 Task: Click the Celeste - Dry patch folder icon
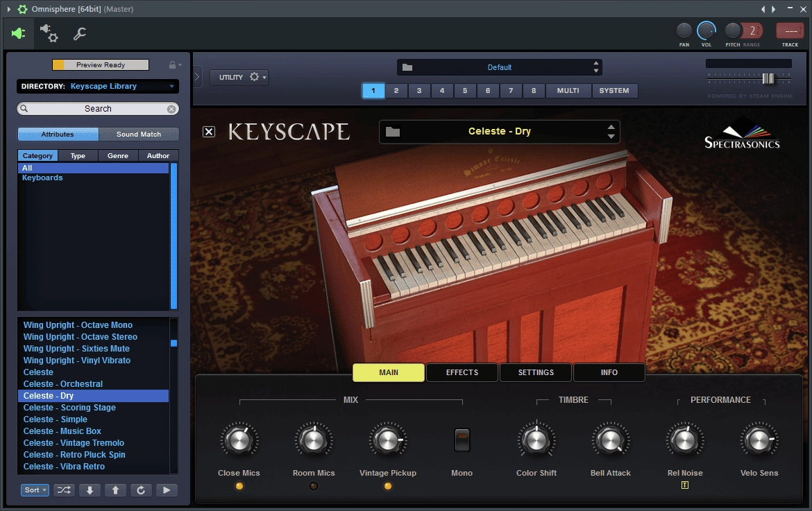tap(393, 132)
